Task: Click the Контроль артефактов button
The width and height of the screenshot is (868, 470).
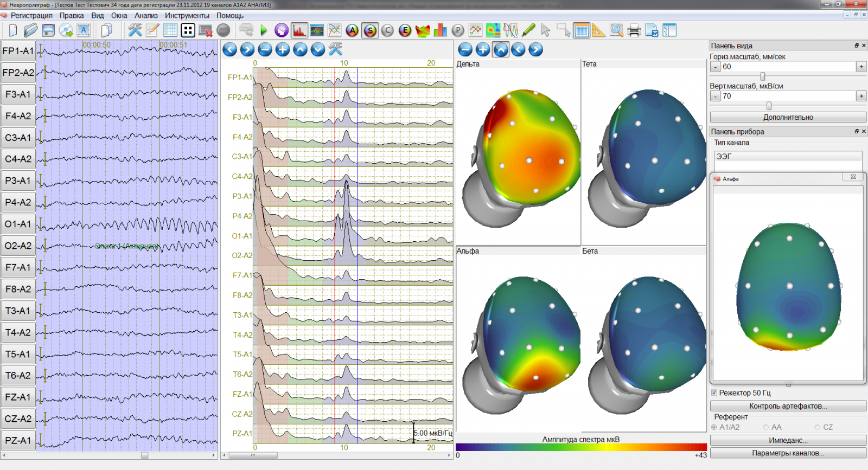Action: click(x=788, y=406)
